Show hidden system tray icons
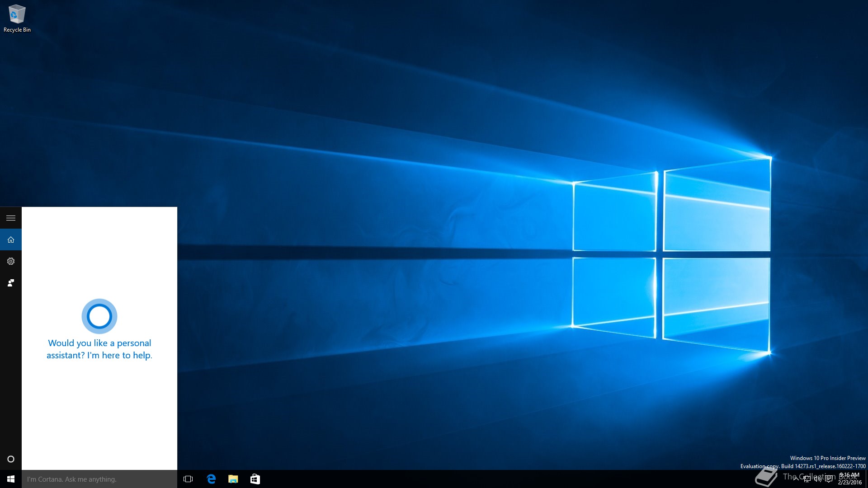The height and width of the screenshot is (488, 868). click(796, 479)
